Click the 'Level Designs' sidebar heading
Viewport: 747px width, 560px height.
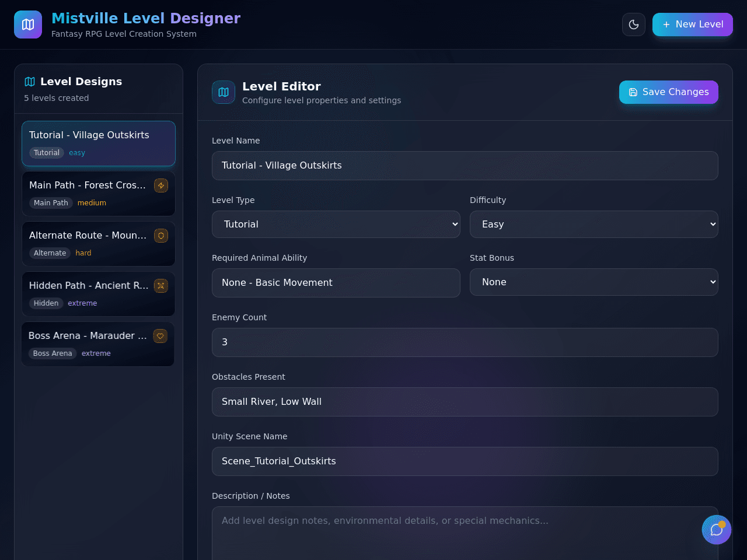(x=81, y=82)
